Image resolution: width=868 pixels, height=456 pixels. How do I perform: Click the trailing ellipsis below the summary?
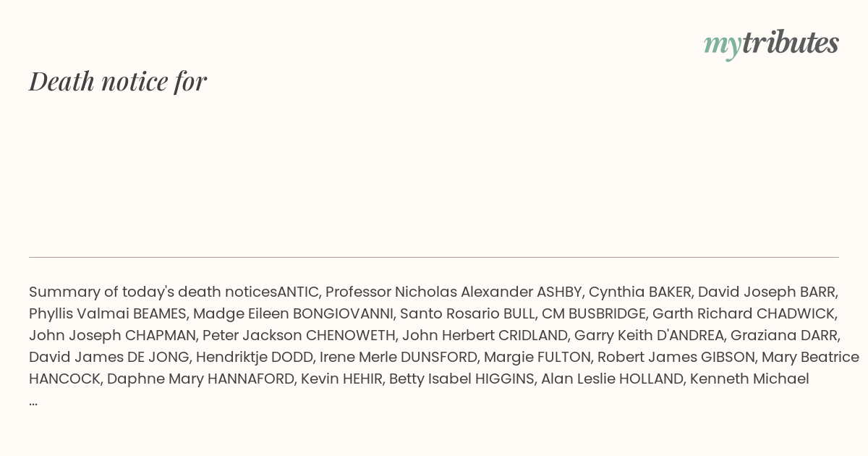click(x=33, y=403)
